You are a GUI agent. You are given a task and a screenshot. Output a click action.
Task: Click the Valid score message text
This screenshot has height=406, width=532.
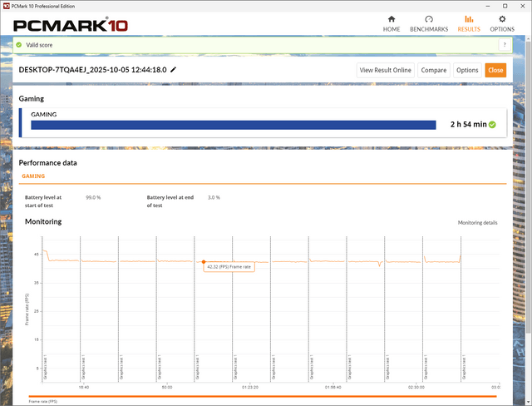tap(39, 45)
